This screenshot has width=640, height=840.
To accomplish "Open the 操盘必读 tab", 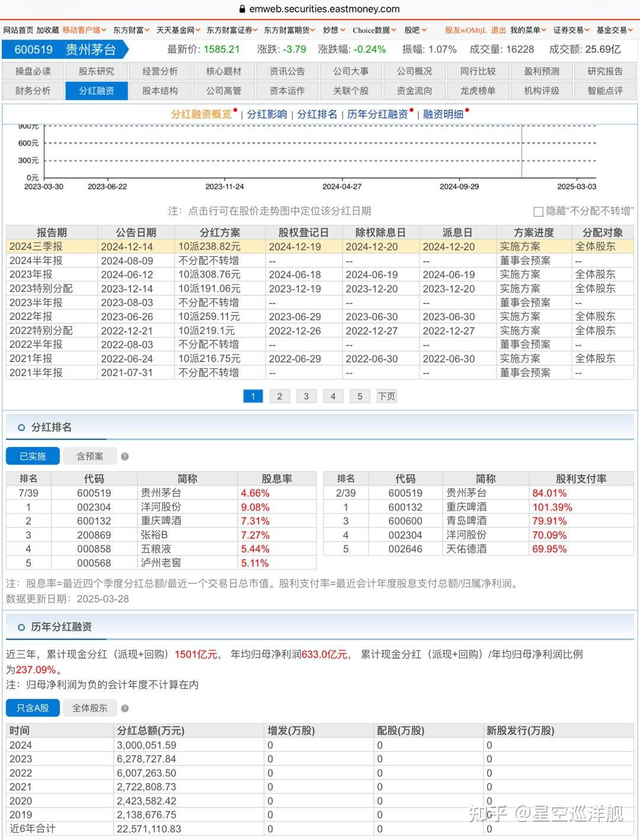I will pyautogui.click(x=33, y=71).
